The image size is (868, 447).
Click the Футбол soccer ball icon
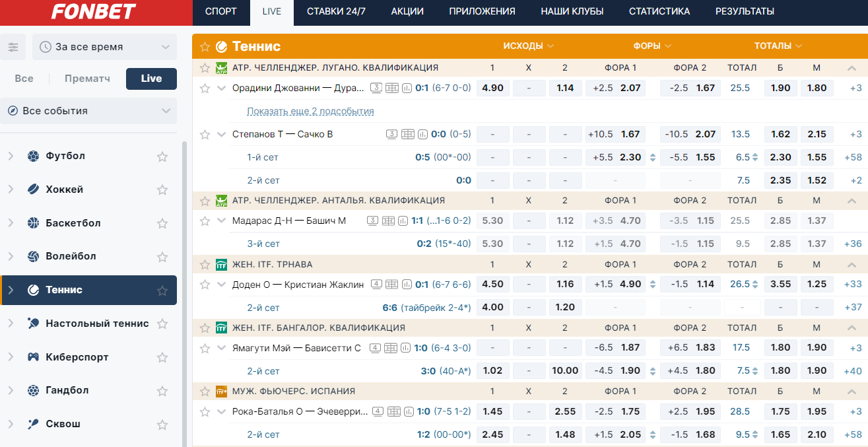pyautogui.click(x=33, y=156)
